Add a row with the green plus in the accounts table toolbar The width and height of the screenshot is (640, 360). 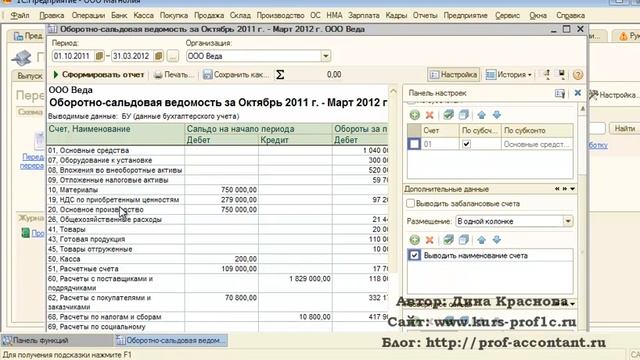point(414,115)
